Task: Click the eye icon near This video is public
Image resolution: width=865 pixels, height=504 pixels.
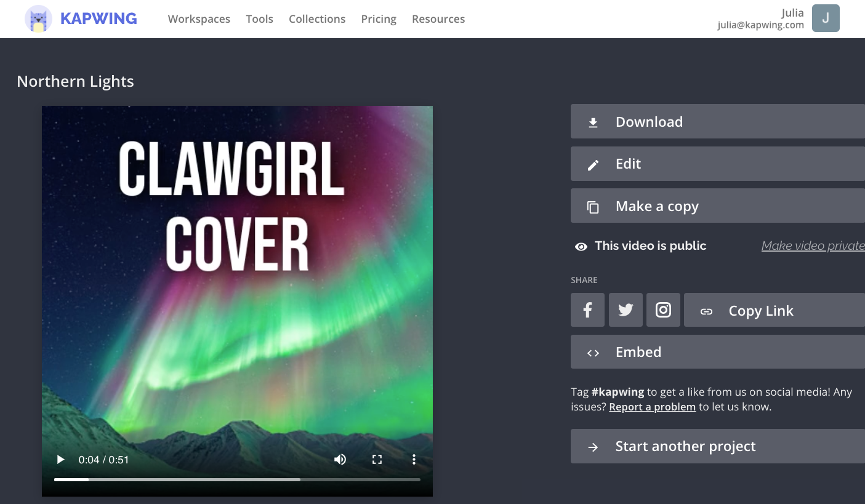Action: (581, 246)
